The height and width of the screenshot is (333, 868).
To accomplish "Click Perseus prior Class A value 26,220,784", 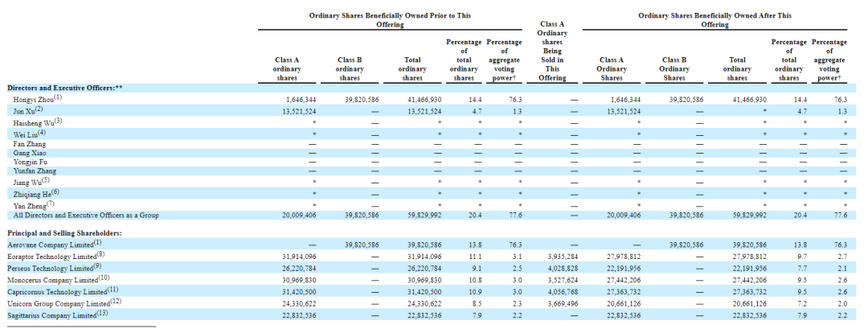I will (x=299, y=268).
